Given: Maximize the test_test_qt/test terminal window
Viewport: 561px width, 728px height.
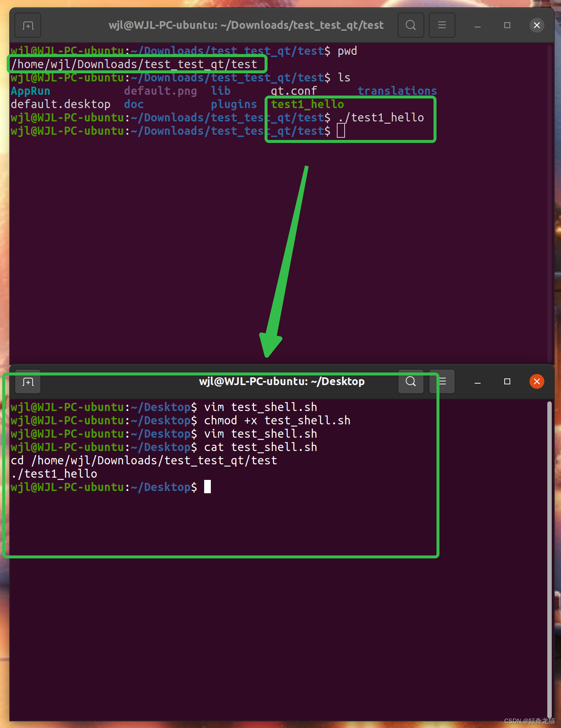Looking at the screenshot, I should pyautogui.click(x=507, y=26).
